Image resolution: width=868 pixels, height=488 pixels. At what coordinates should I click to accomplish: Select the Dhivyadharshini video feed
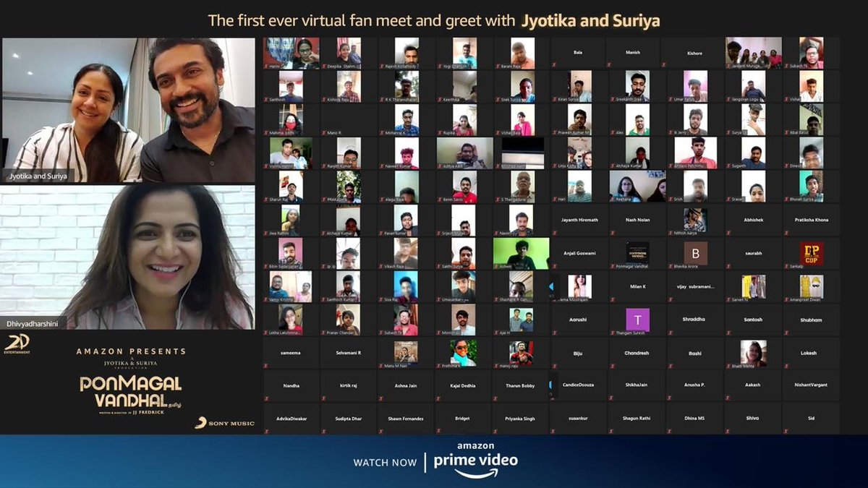click(x=128, y=257)
